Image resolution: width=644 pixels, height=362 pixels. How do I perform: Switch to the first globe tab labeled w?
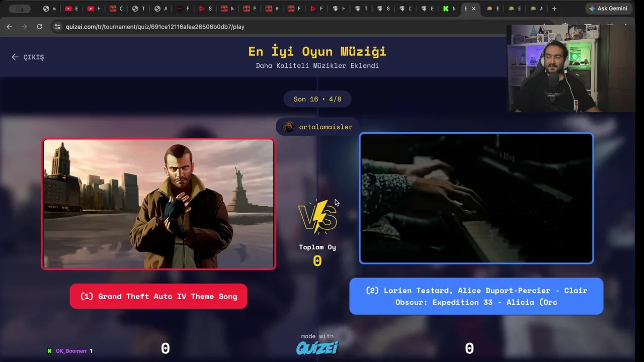pos(49,9)
